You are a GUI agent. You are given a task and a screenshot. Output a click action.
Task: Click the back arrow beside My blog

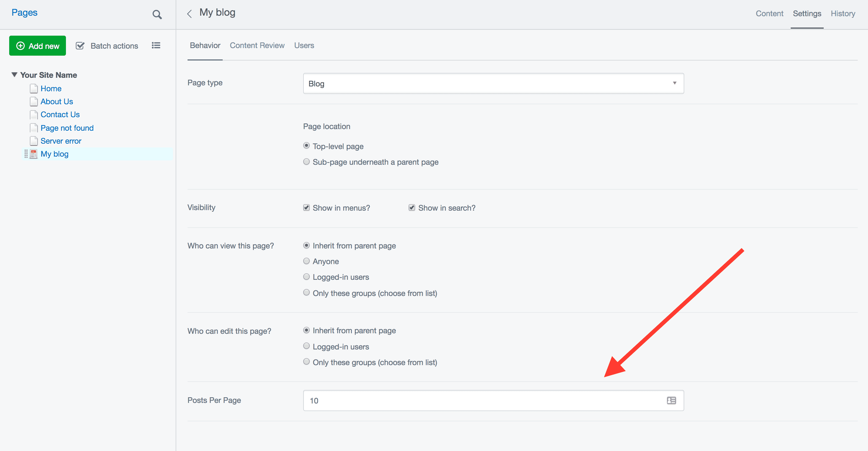tap(189, 14)
